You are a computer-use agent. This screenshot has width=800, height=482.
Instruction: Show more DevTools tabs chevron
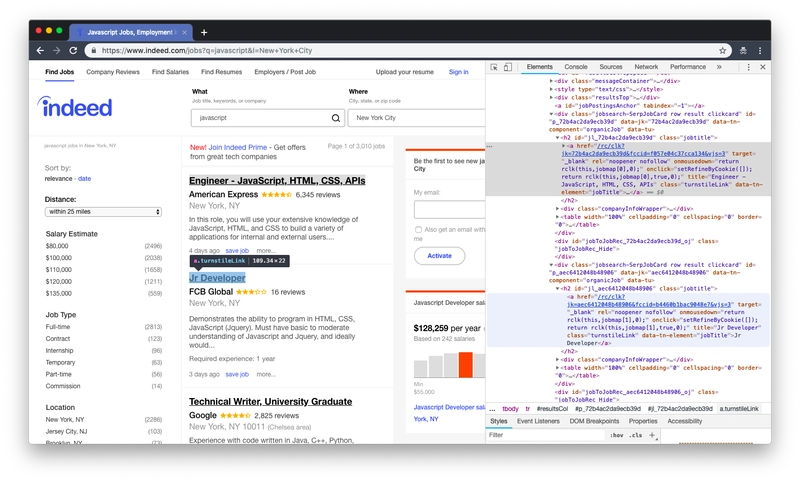pos(719,67)
